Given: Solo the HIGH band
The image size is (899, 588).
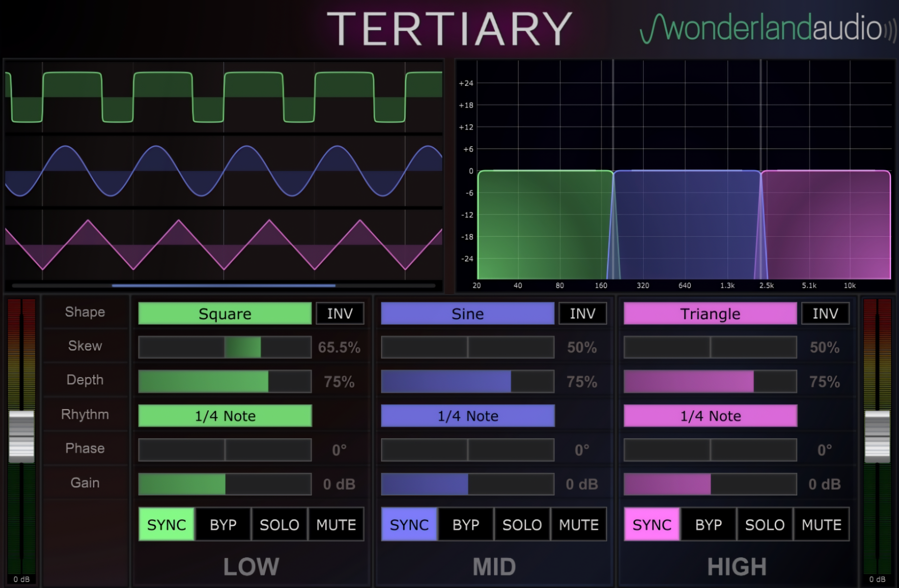Looking at the screenshot, I should point(765,524).
